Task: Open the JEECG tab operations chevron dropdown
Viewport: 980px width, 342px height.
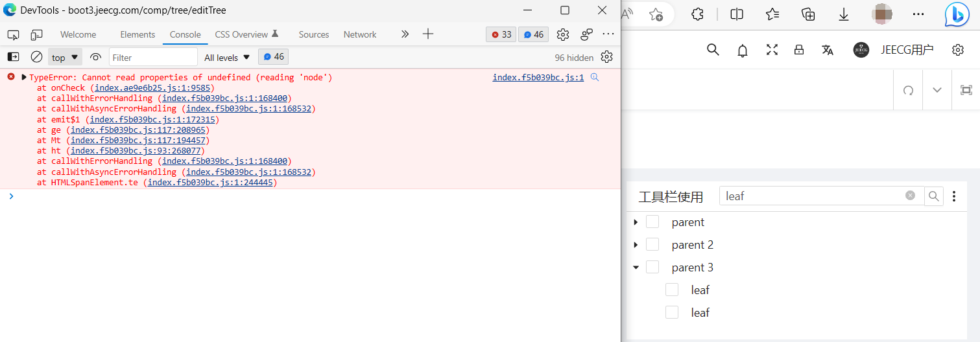Action: [x=937, y=90]
